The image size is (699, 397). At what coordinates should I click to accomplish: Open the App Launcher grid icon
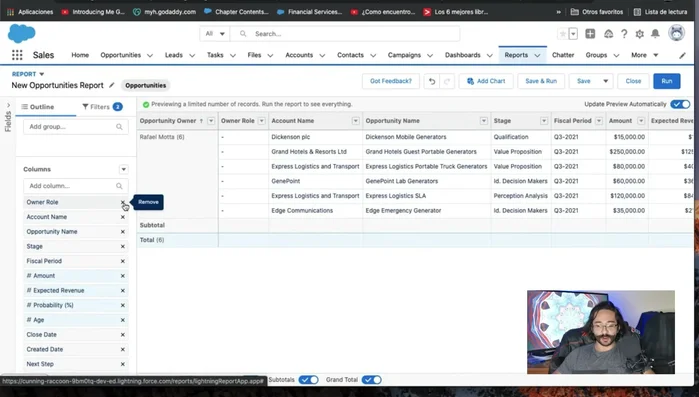(17, 55)
